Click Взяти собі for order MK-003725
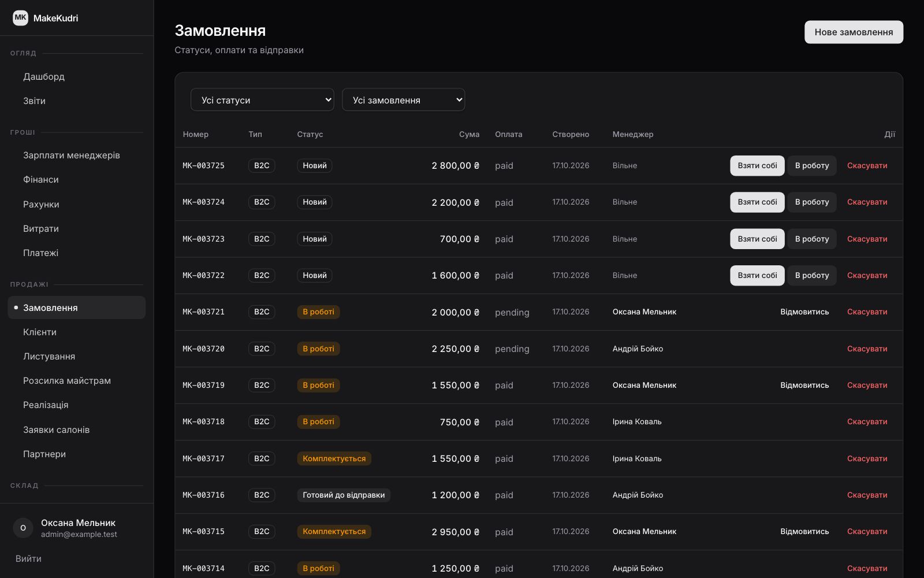 coord(757,165)
